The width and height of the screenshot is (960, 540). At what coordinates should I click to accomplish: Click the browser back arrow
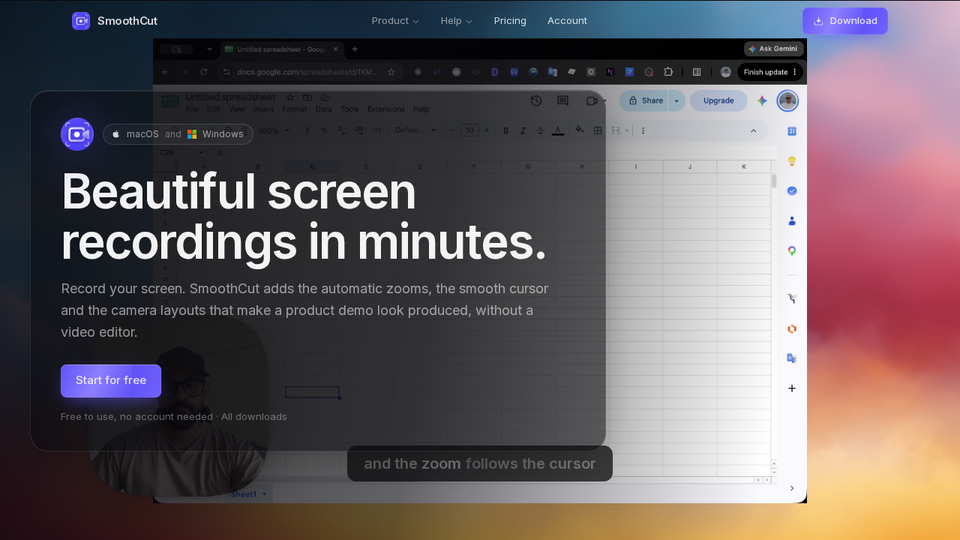tap(165, 72)
